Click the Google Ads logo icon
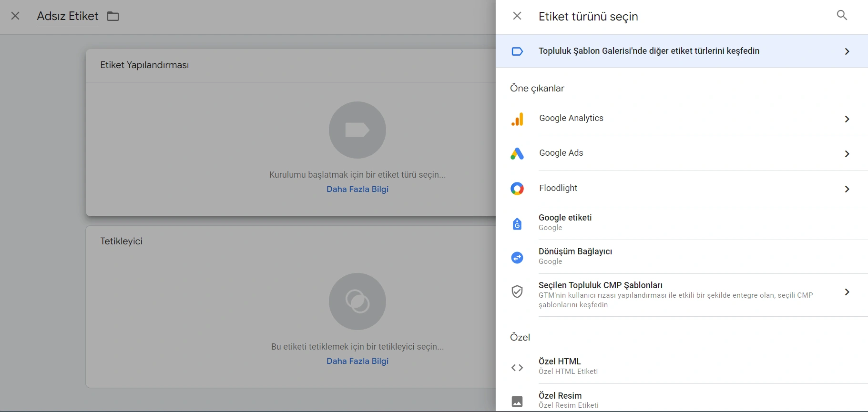 pyautogui.click(x=517, y=153)
